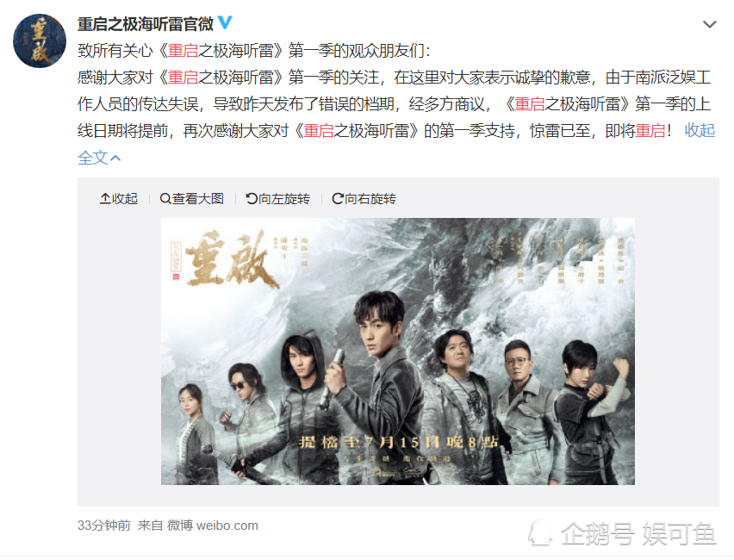The height and width of the screenshot is (560, 734).
Task: Click the up-arrow icon beside 收起
Action: pos(105,198)
